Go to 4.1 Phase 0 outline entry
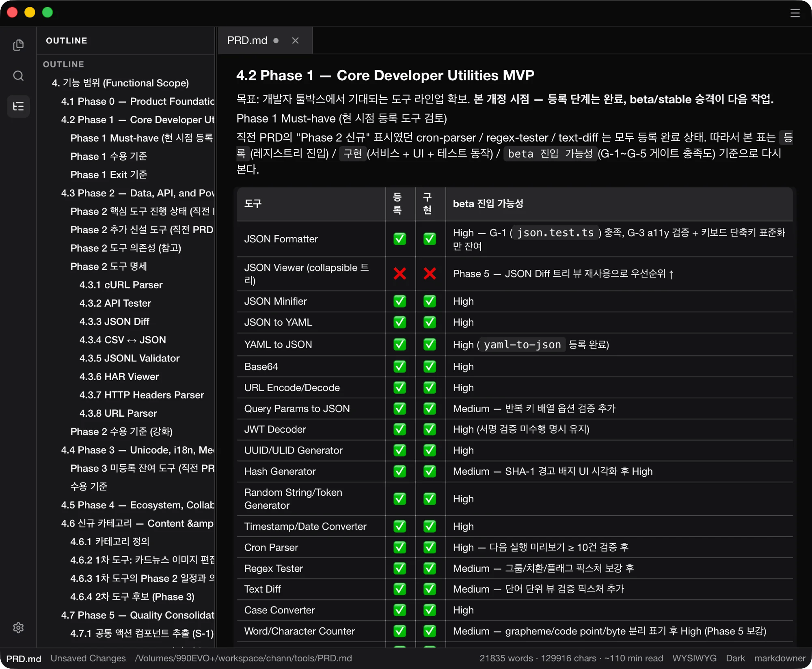The image size is (812, 669). click(x=138, y=101)
